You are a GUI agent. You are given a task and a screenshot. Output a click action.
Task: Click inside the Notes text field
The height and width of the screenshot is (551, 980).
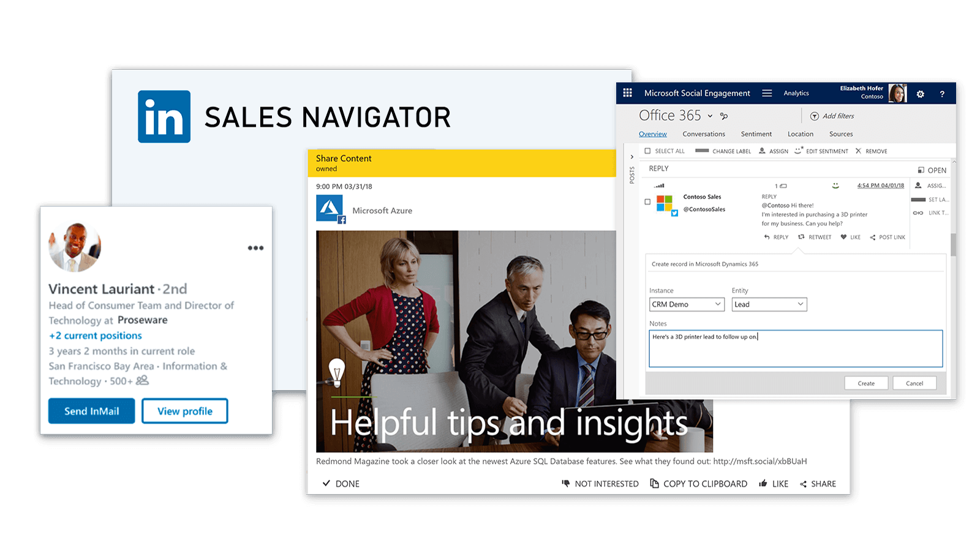[x=795, y=352]
